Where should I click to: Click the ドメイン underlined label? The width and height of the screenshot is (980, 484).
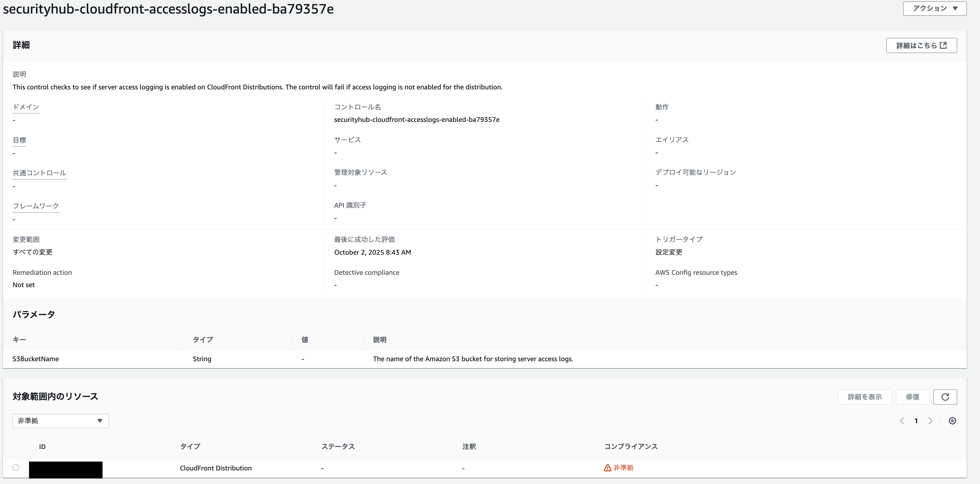26,107
